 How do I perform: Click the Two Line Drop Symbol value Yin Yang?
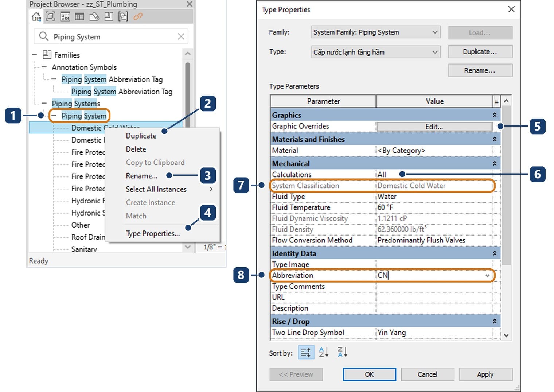click(x=391, y=333)
